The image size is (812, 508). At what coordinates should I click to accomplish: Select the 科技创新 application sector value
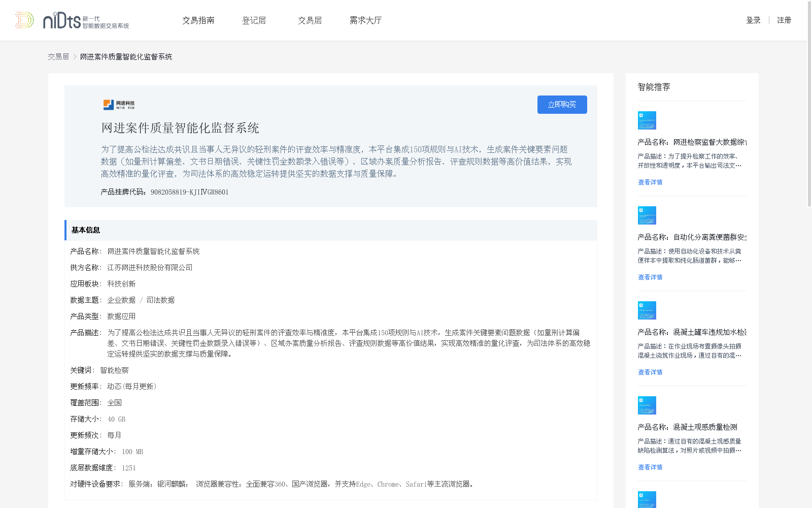point(121,284)
